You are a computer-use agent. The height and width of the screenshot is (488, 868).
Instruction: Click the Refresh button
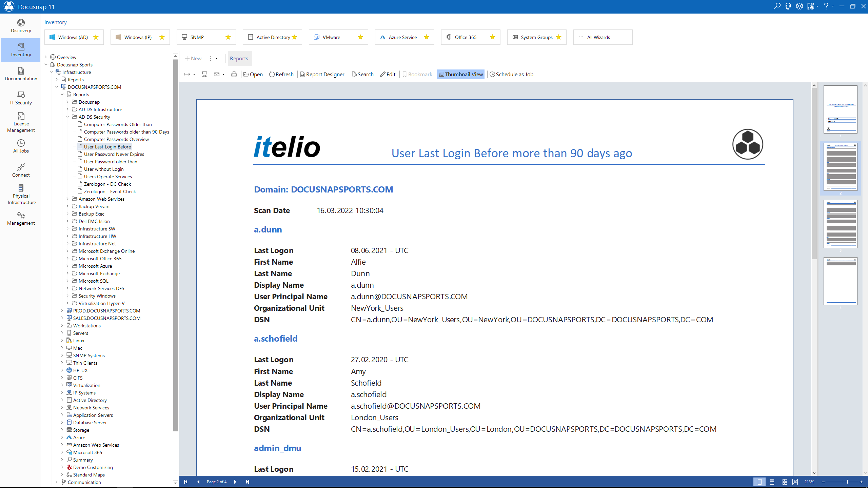click(281, 74)
